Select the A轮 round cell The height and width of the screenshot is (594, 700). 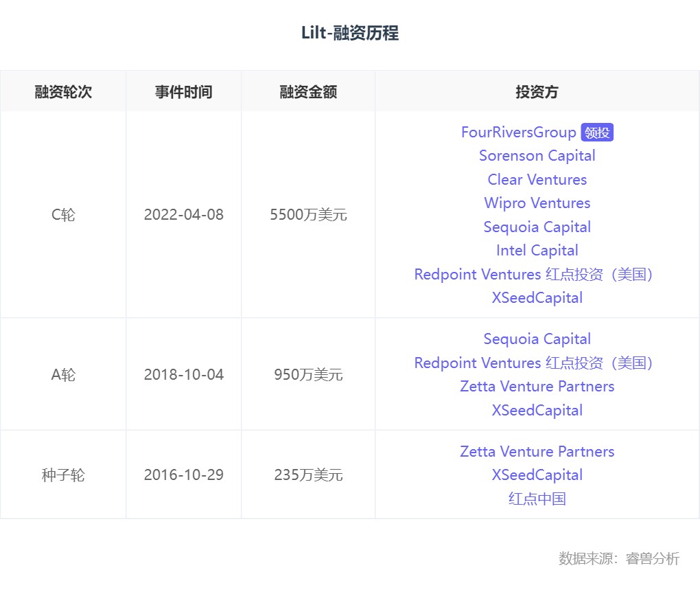(63, 375)
